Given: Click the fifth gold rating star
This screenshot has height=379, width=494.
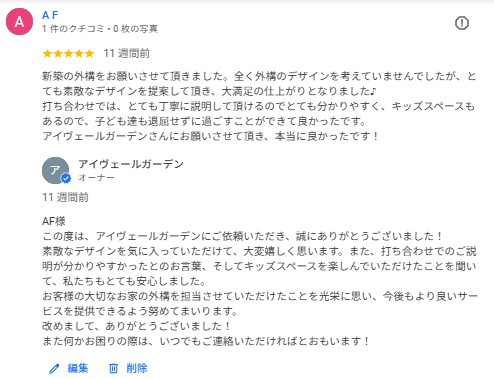Looking at the screenshot, I should 89,53.
